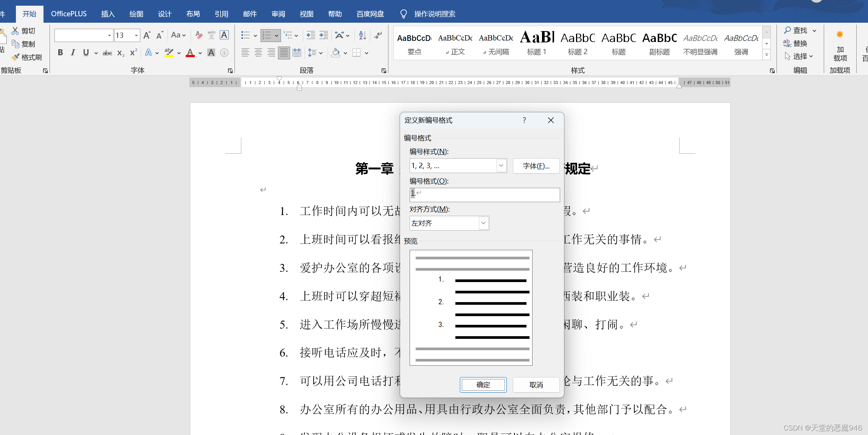Image resolution: width=868 pixels, height=435 pixels.
Task: Click the Cut (剪切) scissors icon
Action: click(x=15, y=31)
